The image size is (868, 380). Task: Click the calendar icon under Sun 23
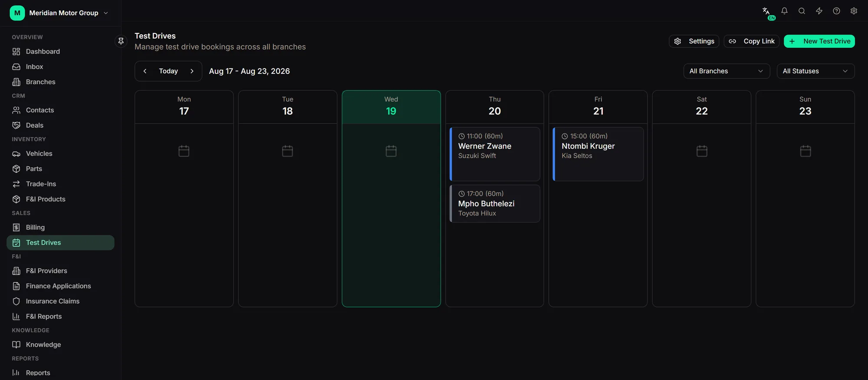coord(806,151)
